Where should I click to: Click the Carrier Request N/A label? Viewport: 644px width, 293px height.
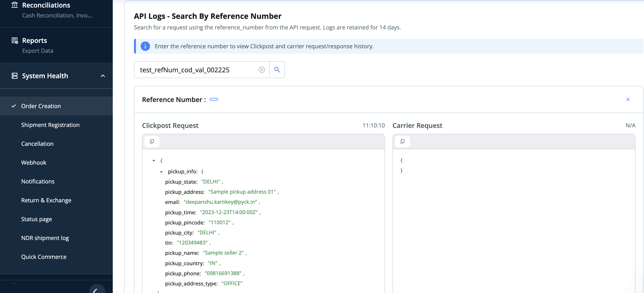click(x=630, y=125)
